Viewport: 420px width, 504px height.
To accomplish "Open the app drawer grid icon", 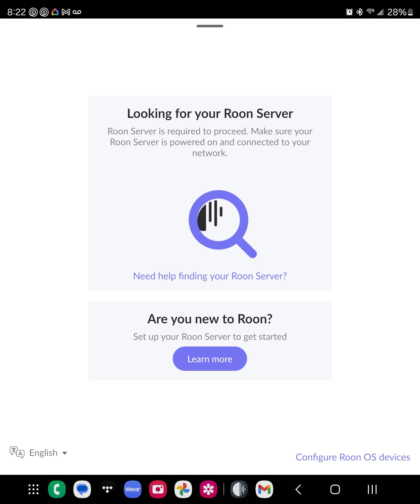I will (33, 489).
